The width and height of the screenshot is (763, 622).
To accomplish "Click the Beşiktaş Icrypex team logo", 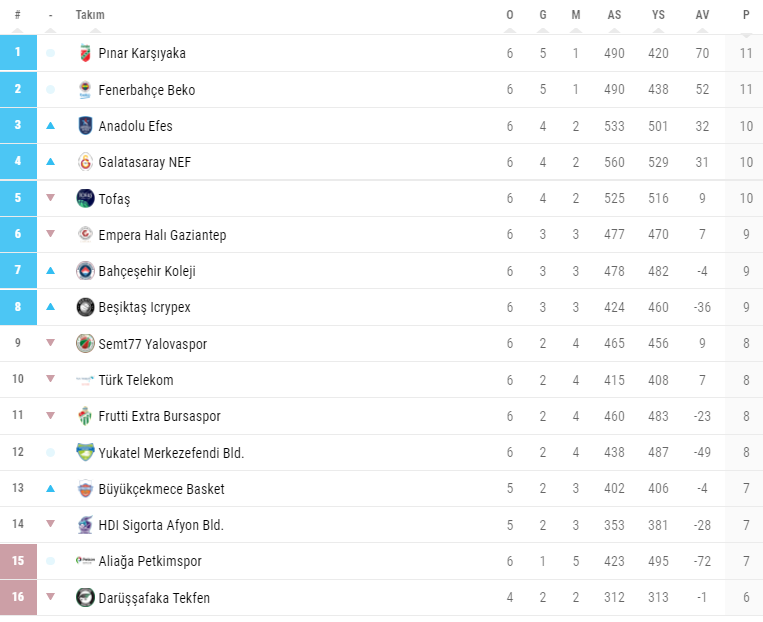I will (x=85, y=307).
